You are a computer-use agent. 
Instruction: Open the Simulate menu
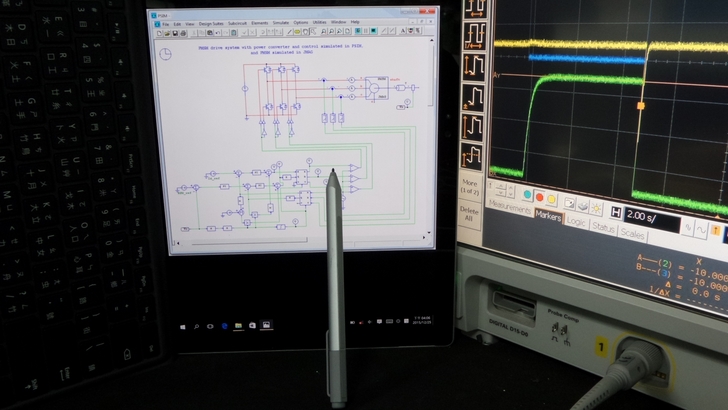pyautogui.click(x=280, y=23)
